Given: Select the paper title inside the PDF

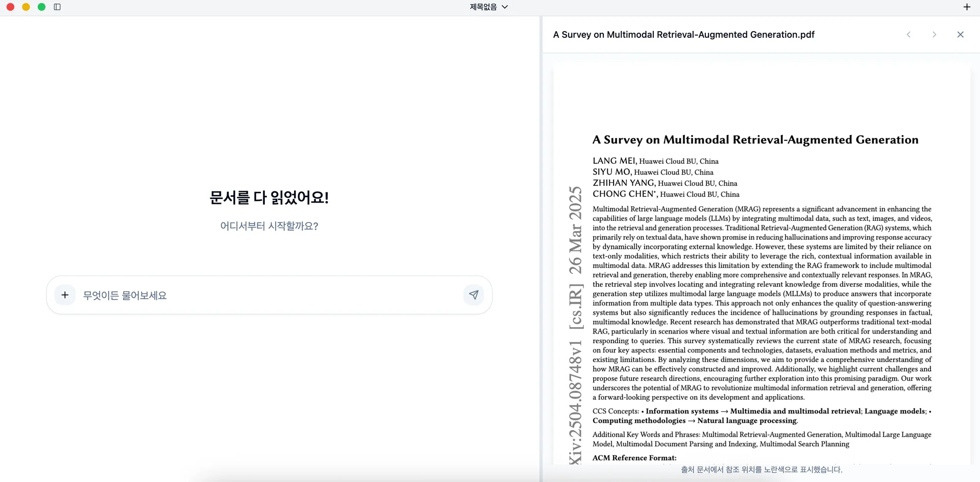Looking at the screenshot, I should 755,139.
